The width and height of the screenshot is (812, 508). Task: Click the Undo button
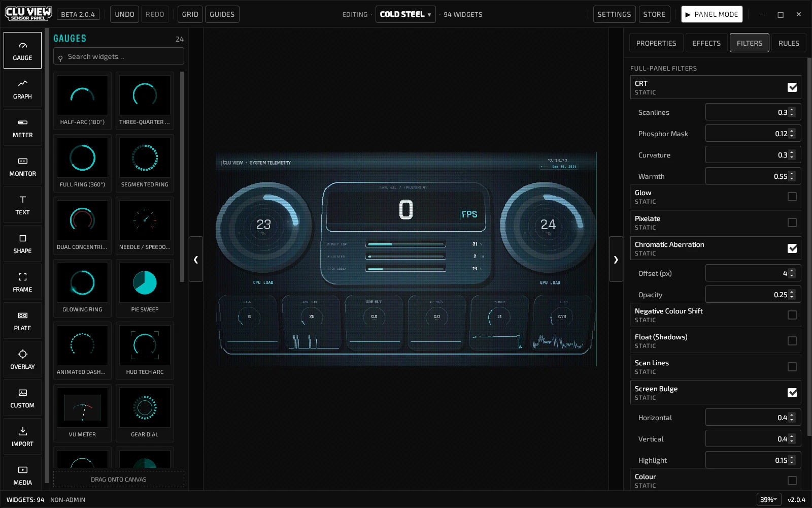(x=124, y=14)
